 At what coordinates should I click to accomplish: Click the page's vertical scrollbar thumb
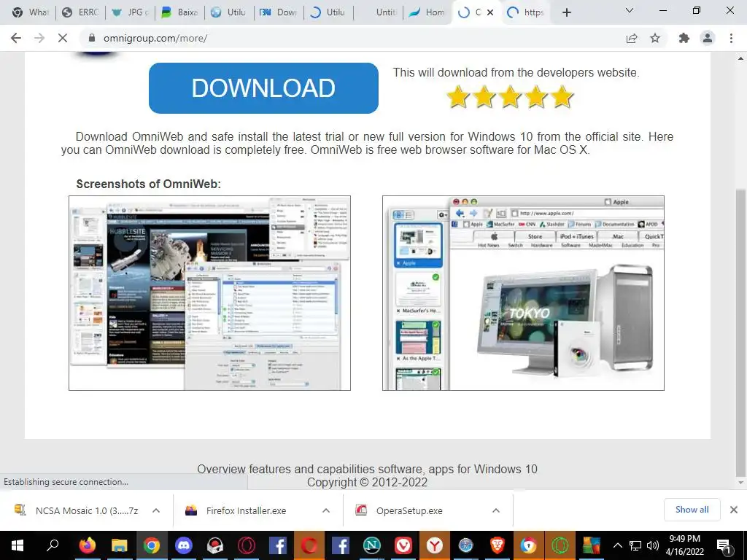click(x=740, y=332)
